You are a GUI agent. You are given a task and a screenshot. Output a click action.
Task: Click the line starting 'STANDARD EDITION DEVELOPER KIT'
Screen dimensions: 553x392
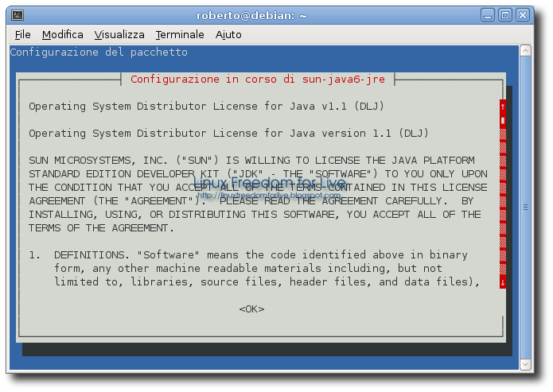258,174
